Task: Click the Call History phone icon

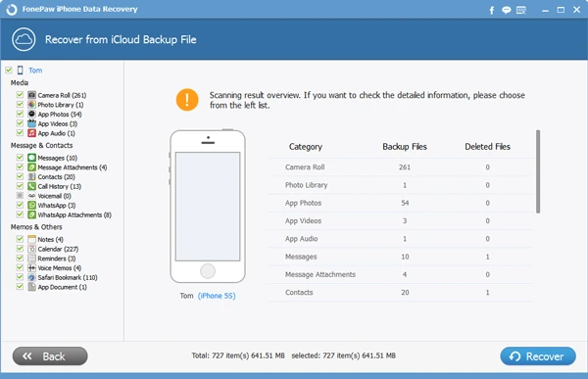Action: [x=32, y=186]
